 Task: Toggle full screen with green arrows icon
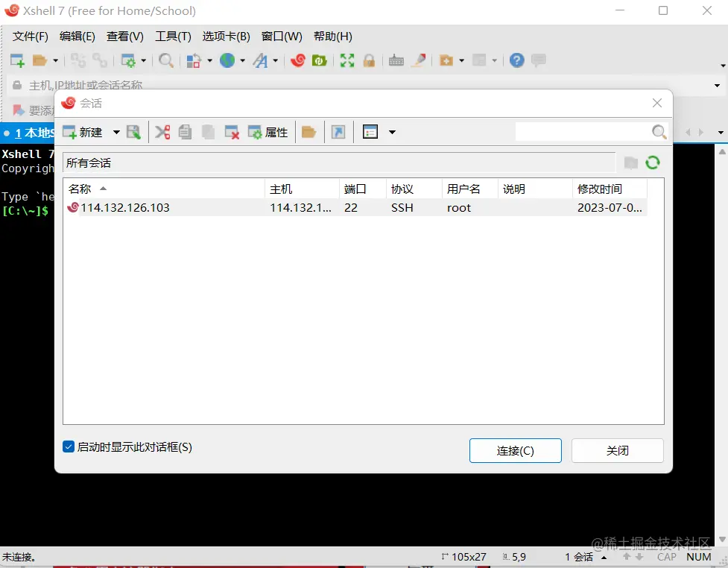(x=346, y=60)
